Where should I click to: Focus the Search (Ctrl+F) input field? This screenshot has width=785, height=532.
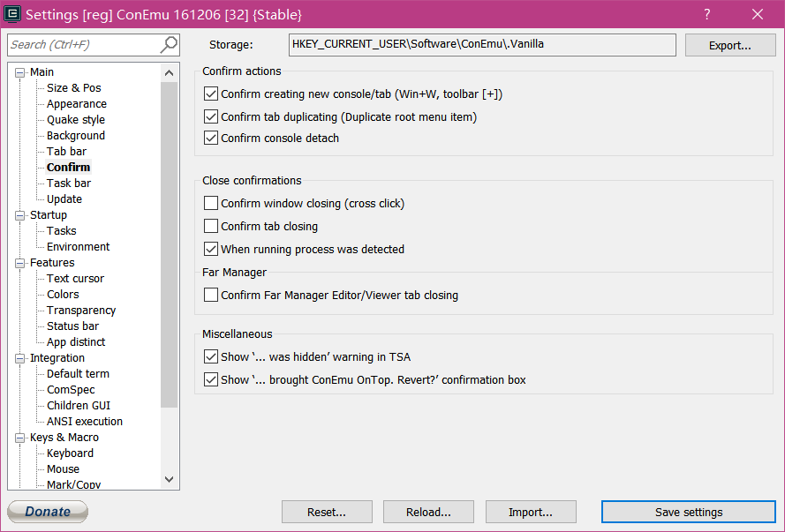pos(81,45)
